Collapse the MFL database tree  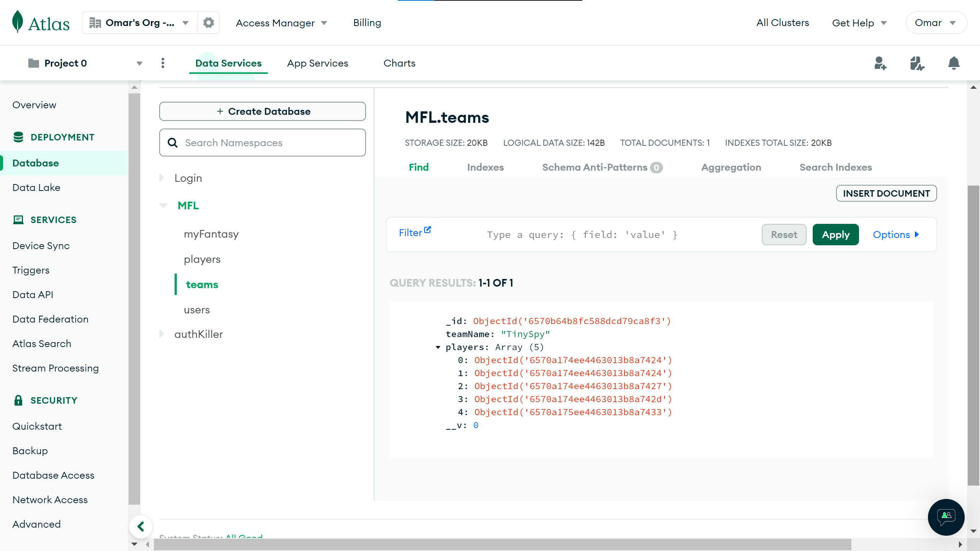tap(163, 205)
